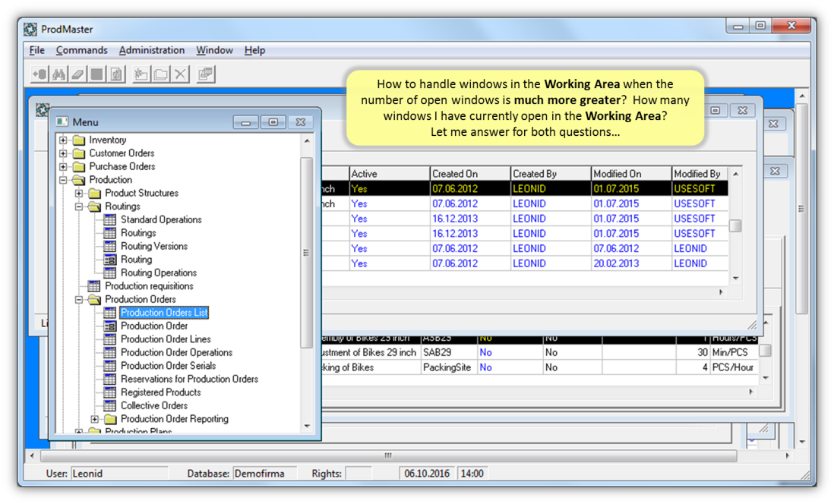The height and width of the screenshot is (504, 834).
Task: Click the open Production folder icon
Action: (79, 180)
